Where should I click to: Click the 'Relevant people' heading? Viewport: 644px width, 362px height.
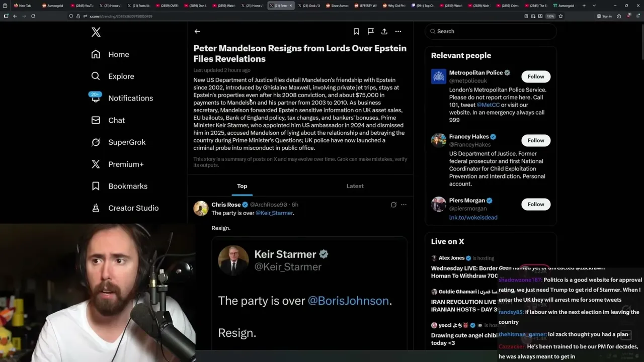(x=461, y=55)
